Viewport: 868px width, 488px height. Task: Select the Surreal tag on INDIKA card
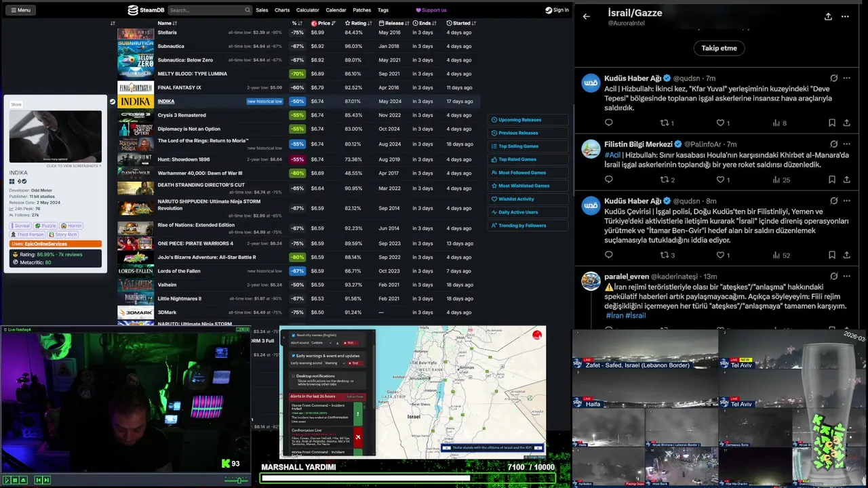pos(20,226)
